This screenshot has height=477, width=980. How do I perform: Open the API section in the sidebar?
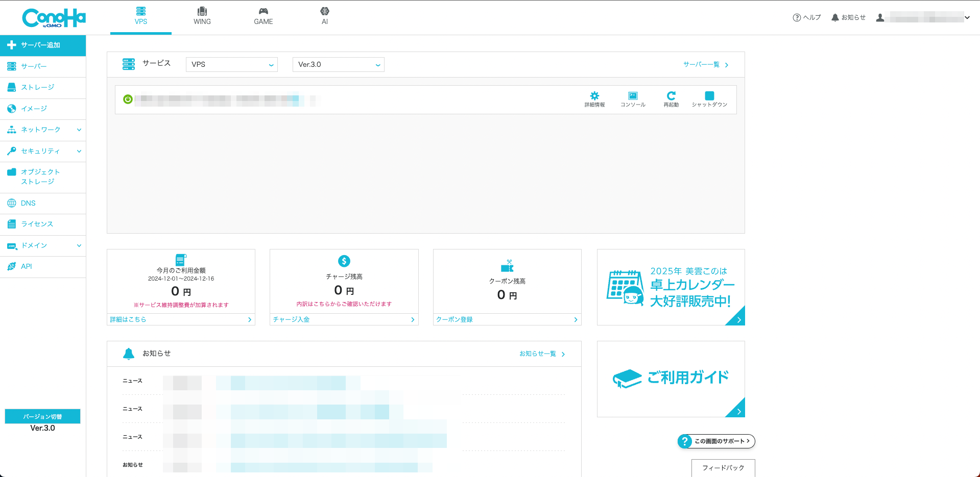(26, 266)
